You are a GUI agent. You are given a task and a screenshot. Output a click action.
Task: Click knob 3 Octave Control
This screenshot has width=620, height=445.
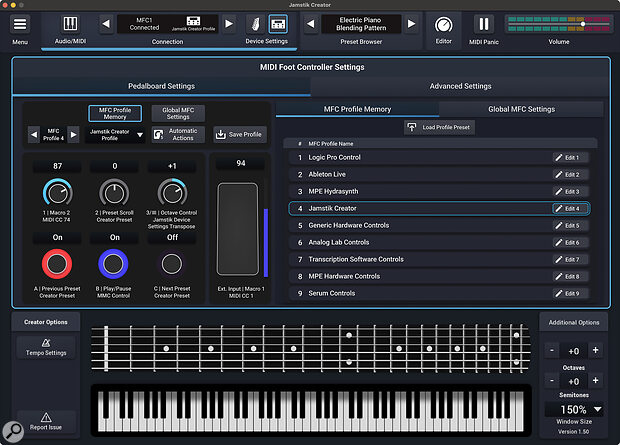point(172,193)
